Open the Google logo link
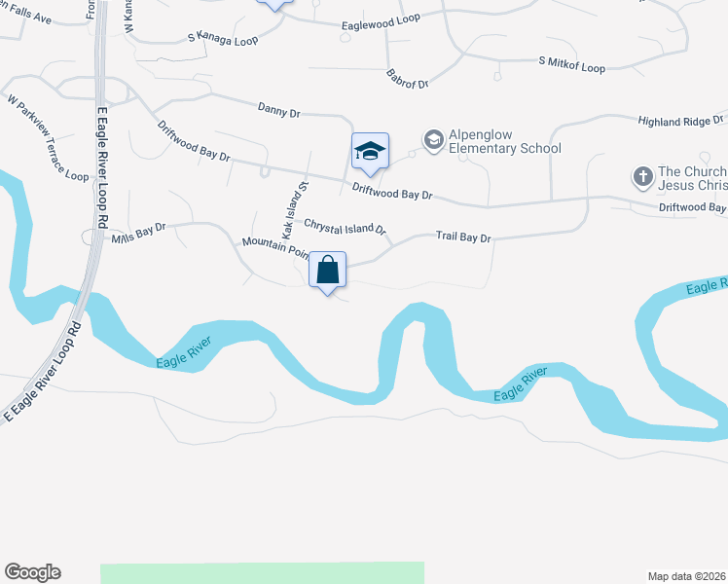This screenshot has height=584, width=728. 32,572
